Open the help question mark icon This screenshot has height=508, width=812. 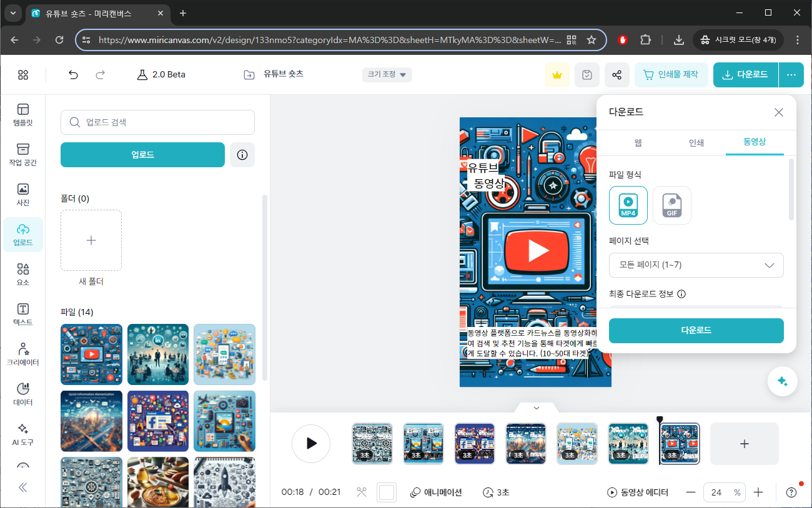(x=791, y=492)
